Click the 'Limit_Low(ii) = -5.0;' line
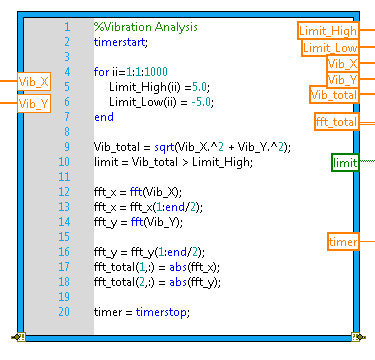The width and height of the screenshot is (375, 360). [161, 102]
